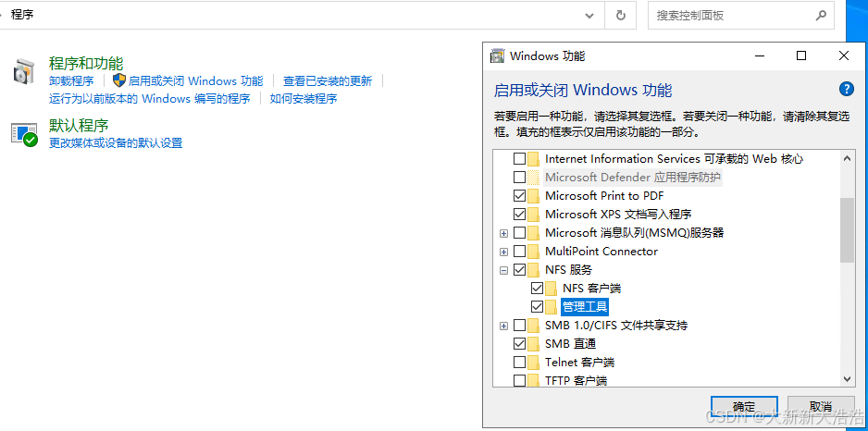868x431 pixels.
Task: Open 程序和功能 heading link
Action: (x=86, y=63)
